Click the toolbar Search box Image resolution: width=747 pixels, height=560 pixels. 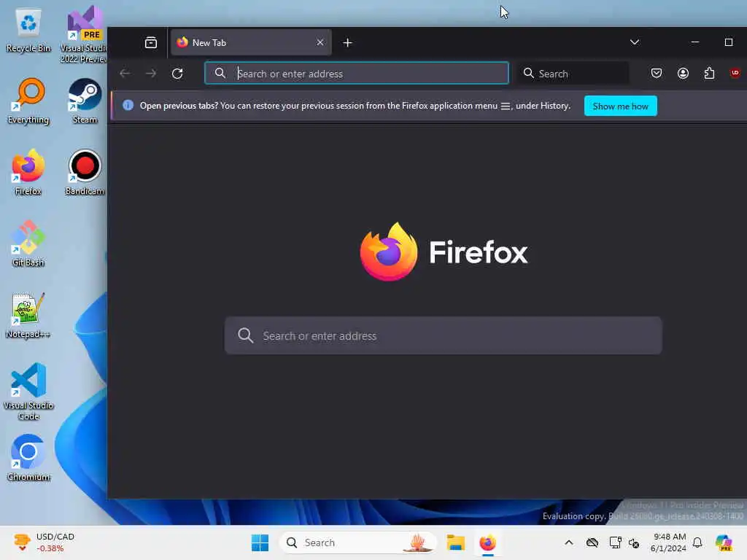(573, 74)
